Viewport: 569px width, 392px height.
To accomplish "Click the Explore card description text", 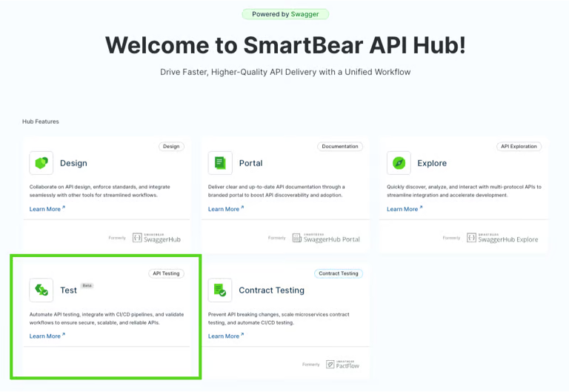I will pos(464,191).
